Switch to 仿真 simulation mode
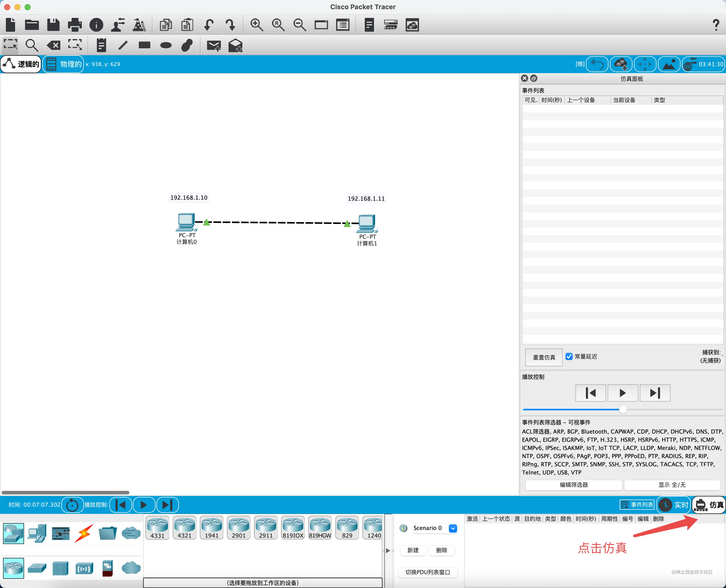The width and height of the screenshot is (726, 588). [x=709, y=505]
